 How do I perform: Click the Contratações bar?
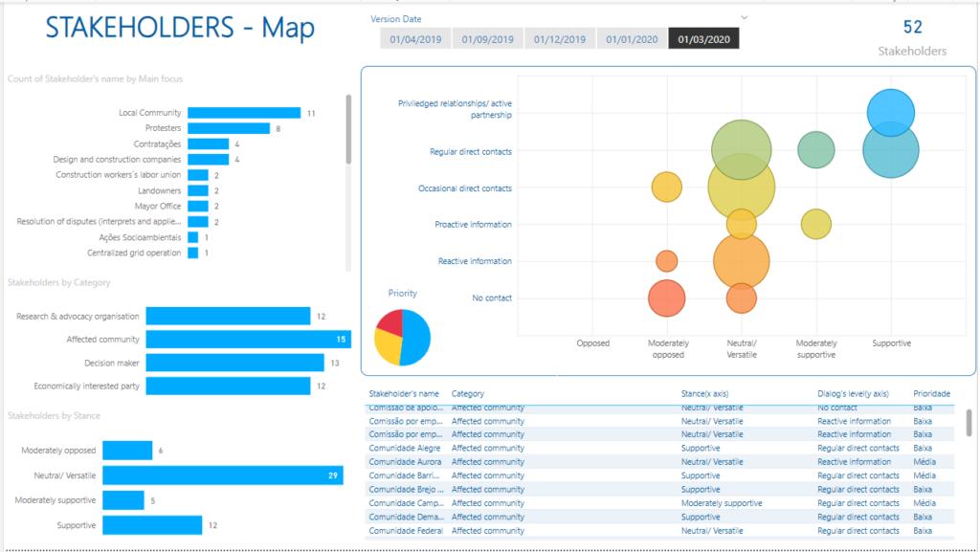tap(208, 144)
